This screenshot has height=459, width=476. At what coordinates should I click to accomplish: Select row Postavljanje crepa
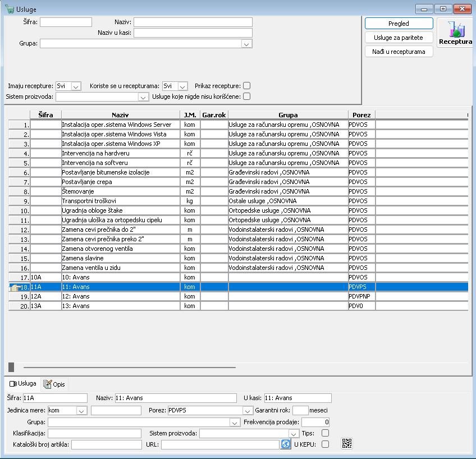click(239, 182)
